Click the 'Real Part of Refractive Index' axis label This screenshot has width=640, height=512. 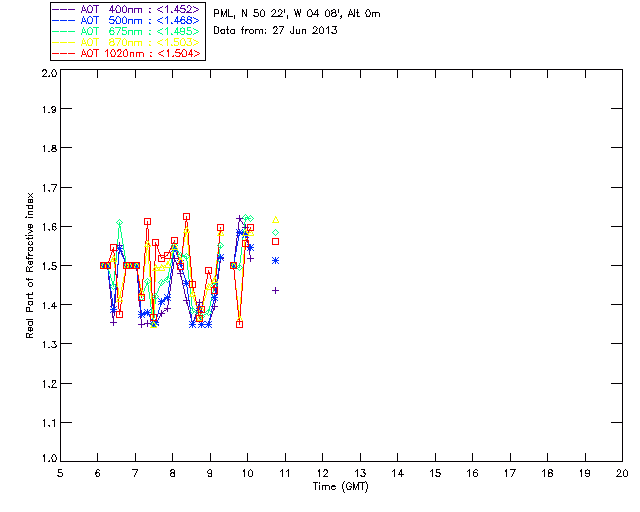point(31,267)
